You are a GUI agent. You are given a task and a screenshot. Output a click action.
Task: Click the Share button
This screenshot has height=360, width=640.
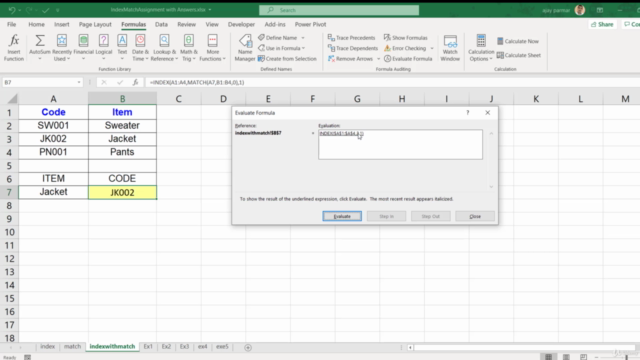click(602, 24)
